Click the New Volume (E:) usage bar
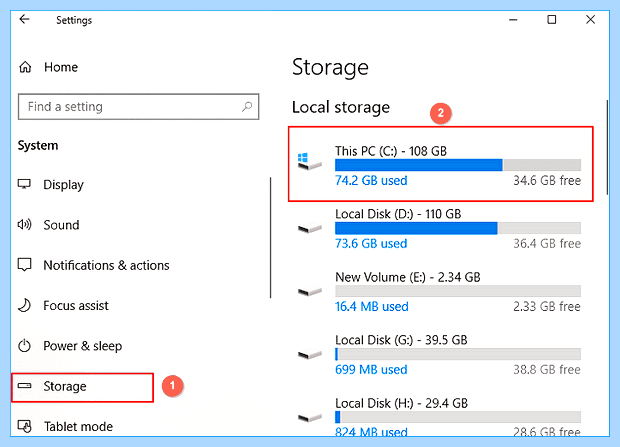 pos(458,291)
